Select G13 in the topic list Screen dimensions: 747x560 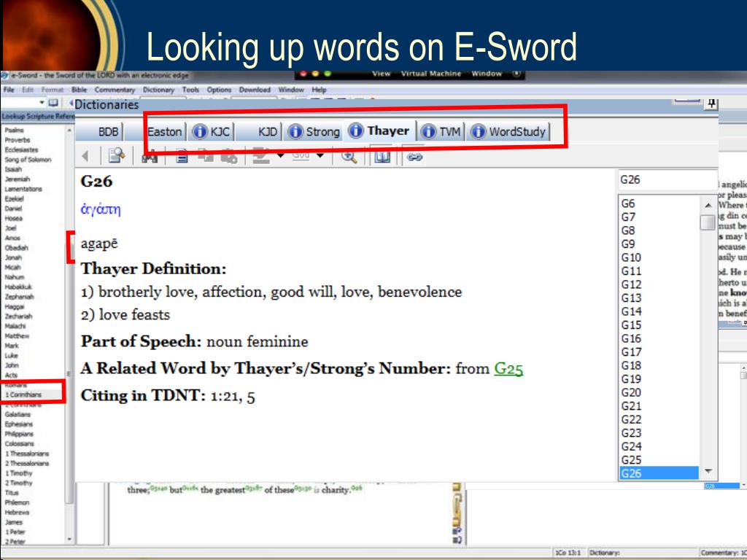(x=631, y=298)
